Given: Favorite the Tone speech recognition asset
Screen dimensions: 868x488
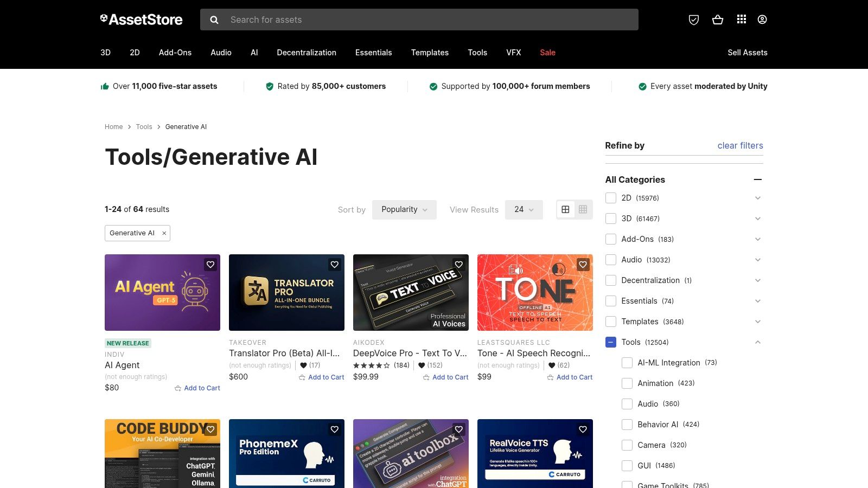Looking at the screenshot, I should (x=583, y=265).
